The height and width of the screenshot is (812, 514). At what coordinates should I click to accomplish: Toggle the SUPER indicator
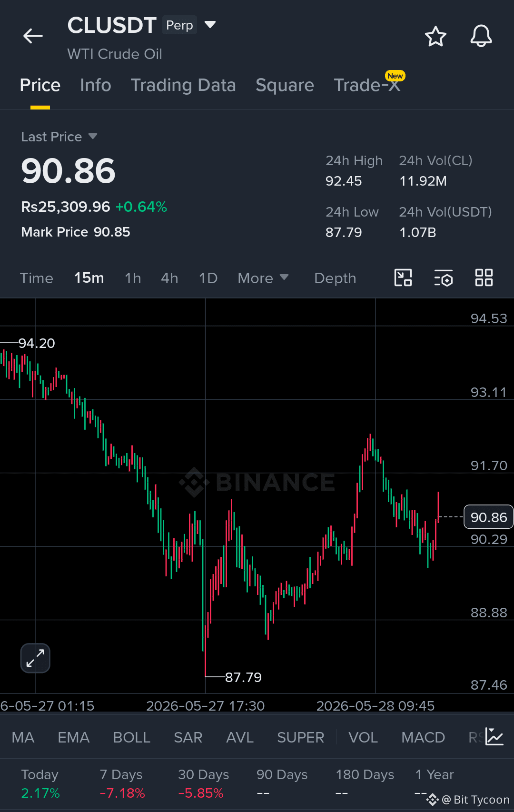tap(300, 737)
